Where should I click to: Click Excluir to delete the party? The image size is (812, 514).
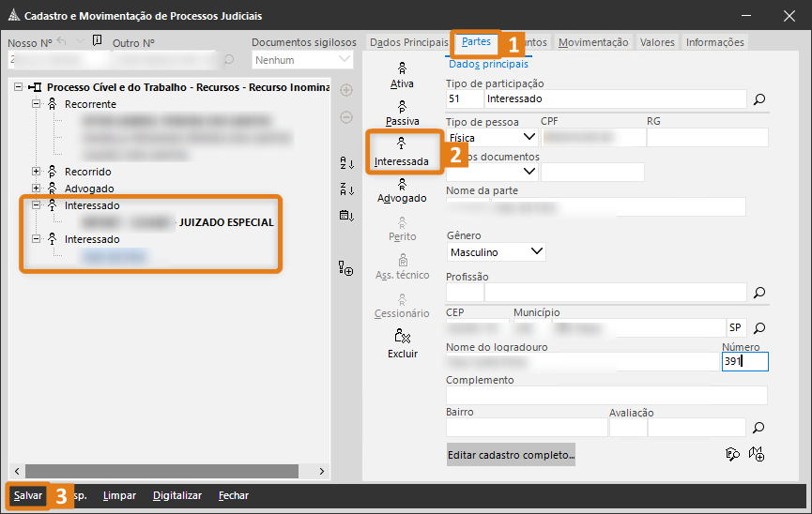pos(402,344)
